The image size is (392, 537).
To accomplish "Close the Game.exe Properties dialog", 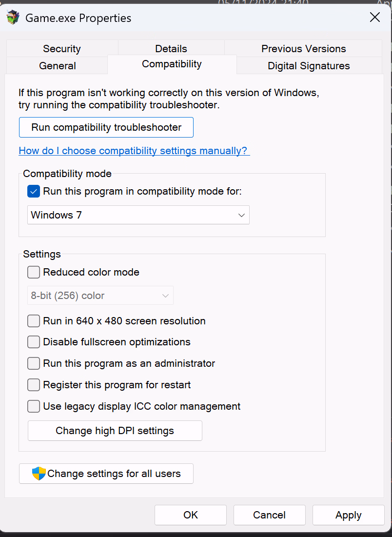I will click(375, 17).
